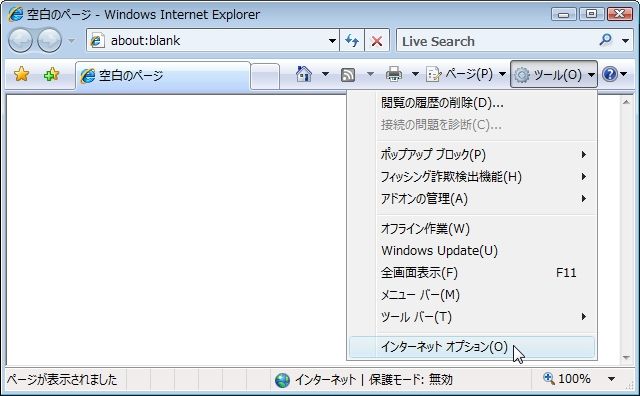Click the Back navigation button
640x396 pixels.
(x=20, y=40)
